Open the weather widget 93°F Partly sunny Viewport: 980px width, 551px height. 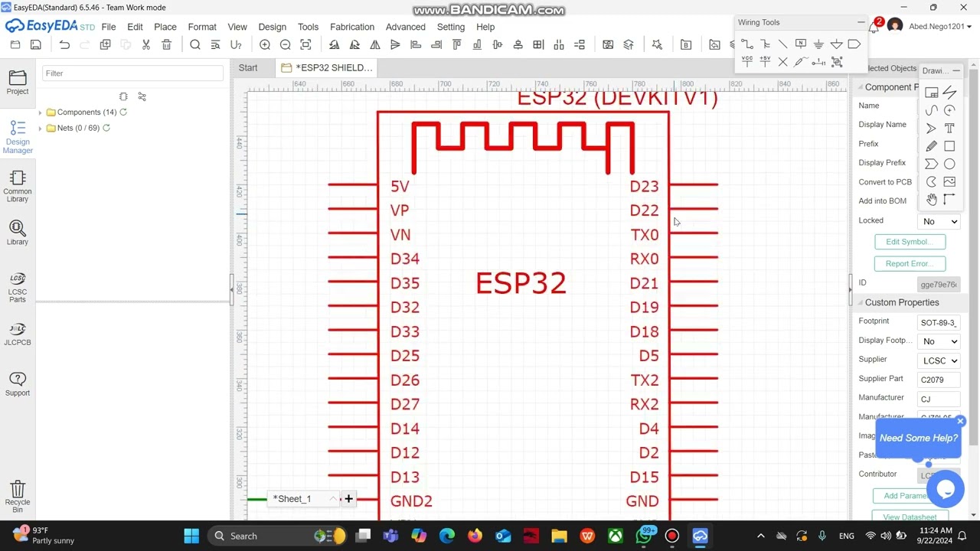(44, 535)
